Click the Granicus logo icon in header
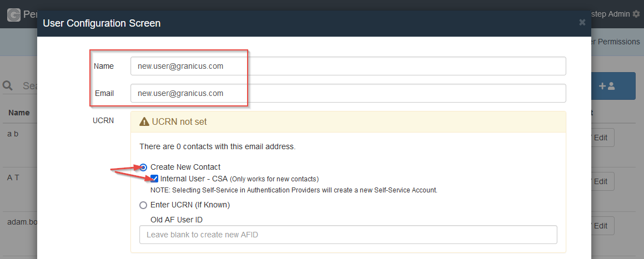 pyautogui.click(x=14, y=14)
